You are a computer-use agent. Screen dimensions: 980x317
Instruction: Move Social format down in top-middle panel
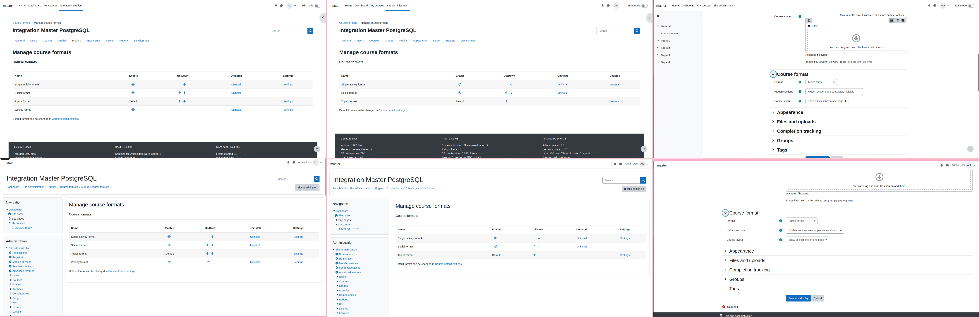pos(511,93)
